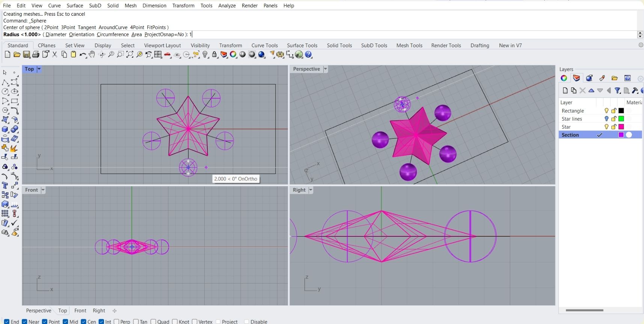Click the Rectangular Array icon in sidebar
This screenshot has width=644, height=324.
(5, 213)
